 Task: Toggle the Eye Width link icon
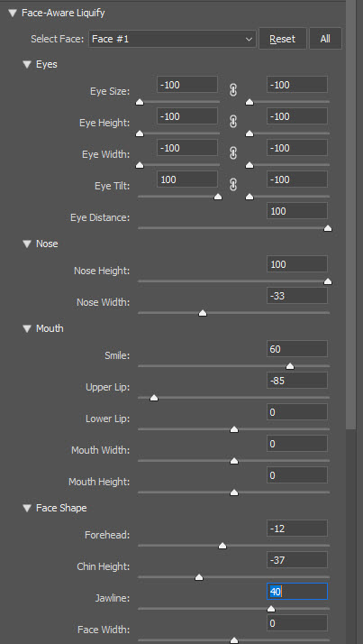coord(233,153)
